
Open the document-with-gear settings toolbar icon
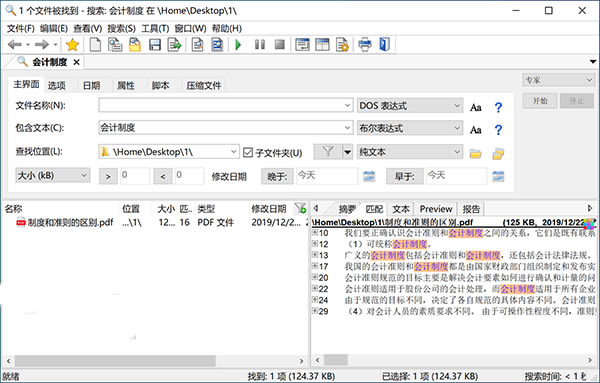(x=342, y=45)
